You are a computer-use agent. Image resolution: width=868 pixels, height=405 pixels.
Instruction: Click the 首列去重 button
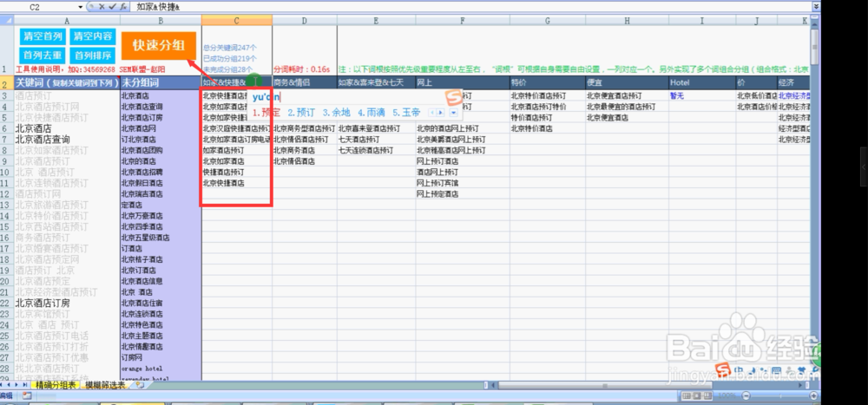pos(43,56)
